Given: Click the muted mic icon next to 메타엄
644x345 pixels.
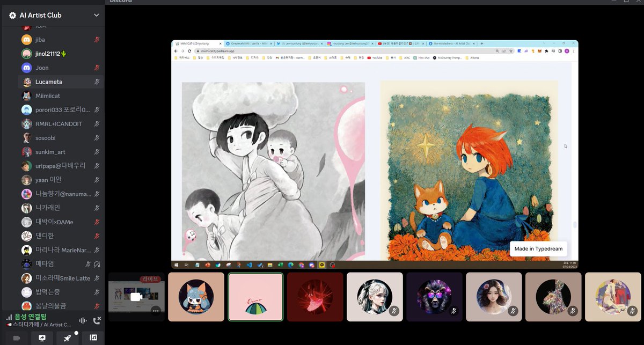Looking at the screenshot, I should tap(89, 264).
